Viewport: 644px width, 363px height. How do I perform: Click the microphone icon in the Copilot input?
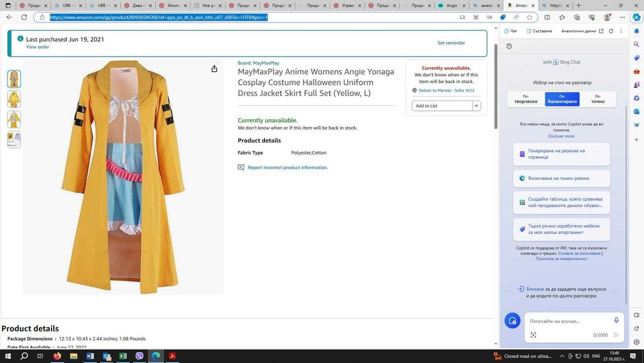616,320
